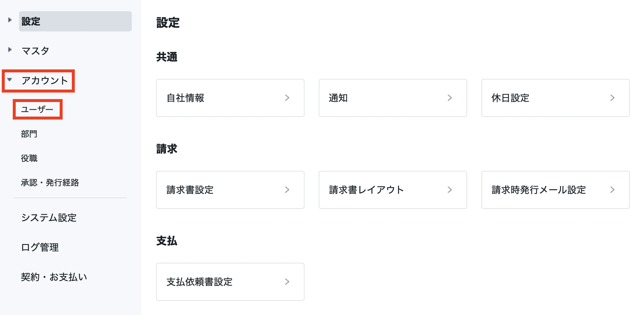Viewport: 644px width, 315px height.
Task: Expand the マスタ disclosure triangle
Action: 10,50
